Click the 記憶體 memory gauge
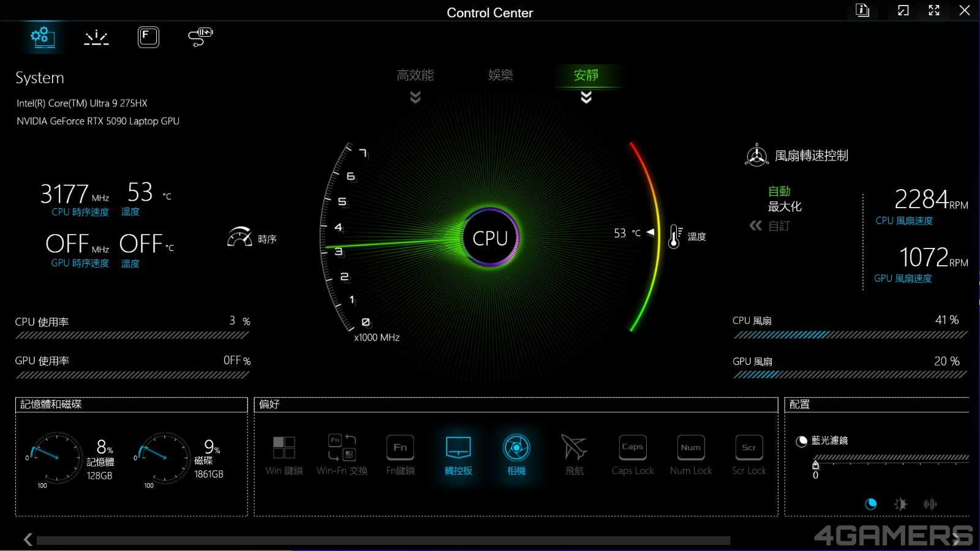 coord(56,457)
